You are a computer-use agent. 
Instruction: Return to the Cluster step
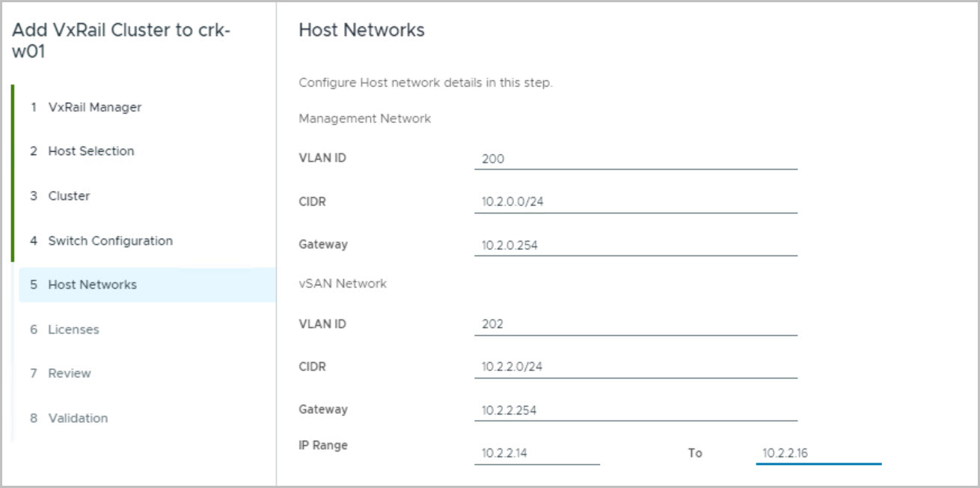(69, 196)
